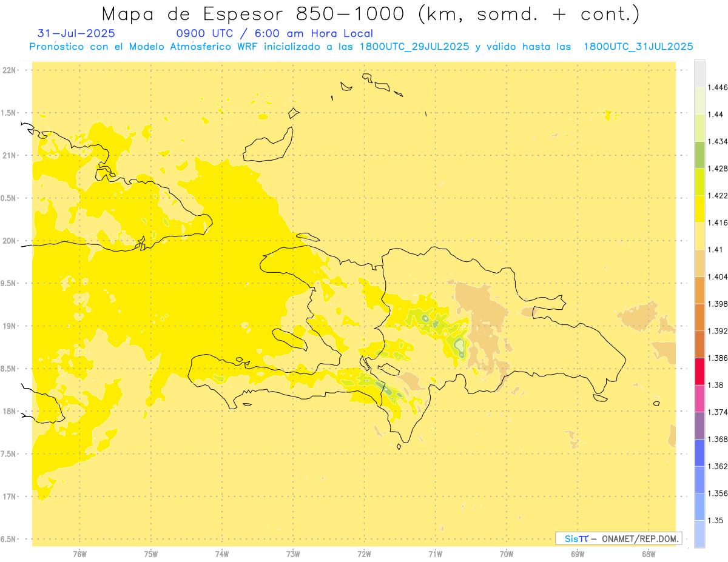Pick the bright yellow legend swatch between 1.416 and 1.422
728x562 pixels.
(699, 209)
